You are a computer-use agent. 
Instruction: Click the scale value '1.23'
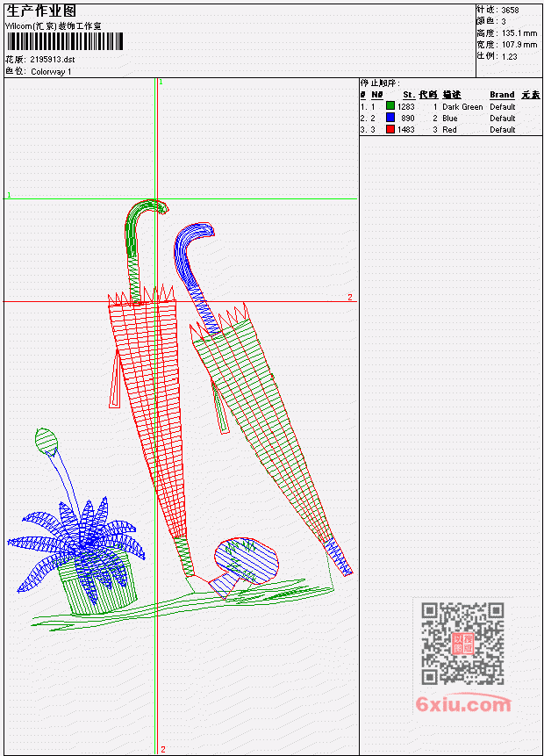(x=509, y=56)
